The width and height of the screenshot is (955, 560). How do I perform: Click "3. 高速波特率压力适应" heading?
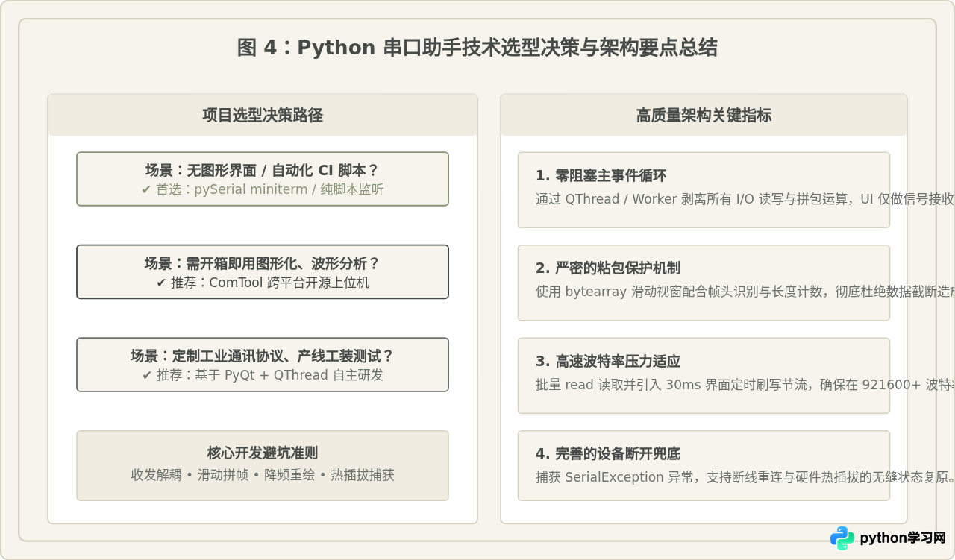[x=608, y=362]
